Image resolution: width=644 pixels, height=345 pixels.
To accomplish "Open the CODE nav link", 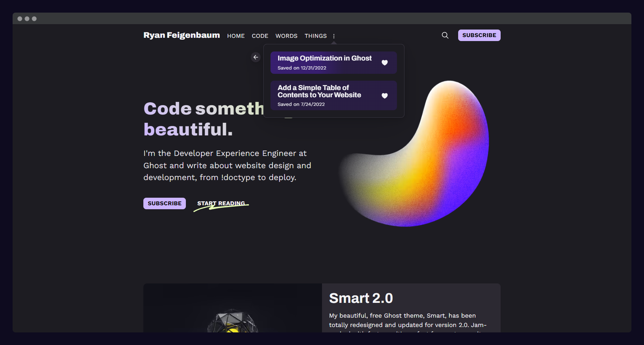I will (x=260, y=36).
